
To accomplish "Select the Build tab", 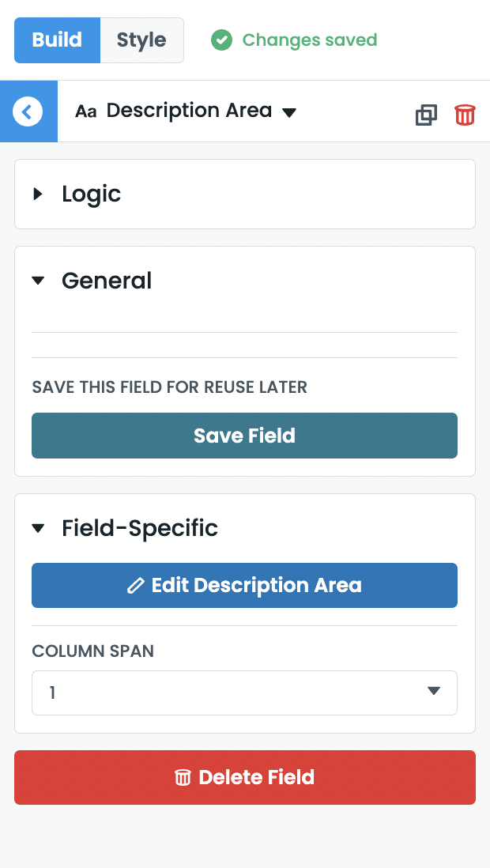I will click(x=57, y=40).
